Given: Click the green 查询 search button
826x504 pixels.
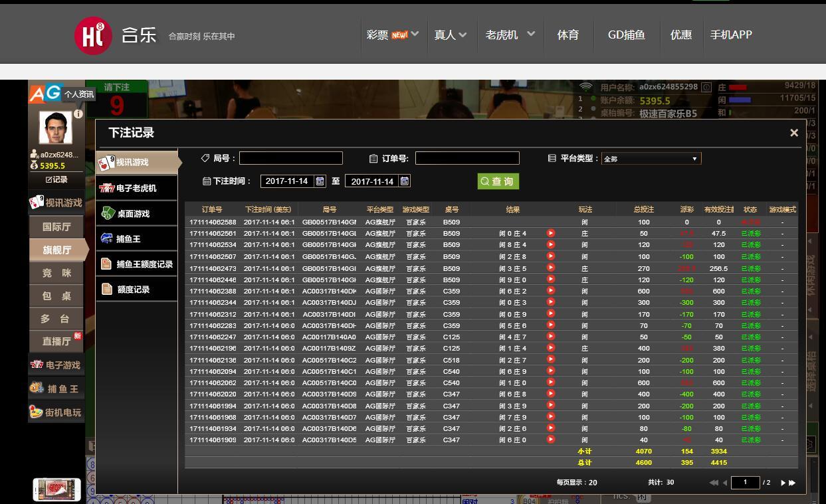Looking at the screenshot, I should 498,181.
